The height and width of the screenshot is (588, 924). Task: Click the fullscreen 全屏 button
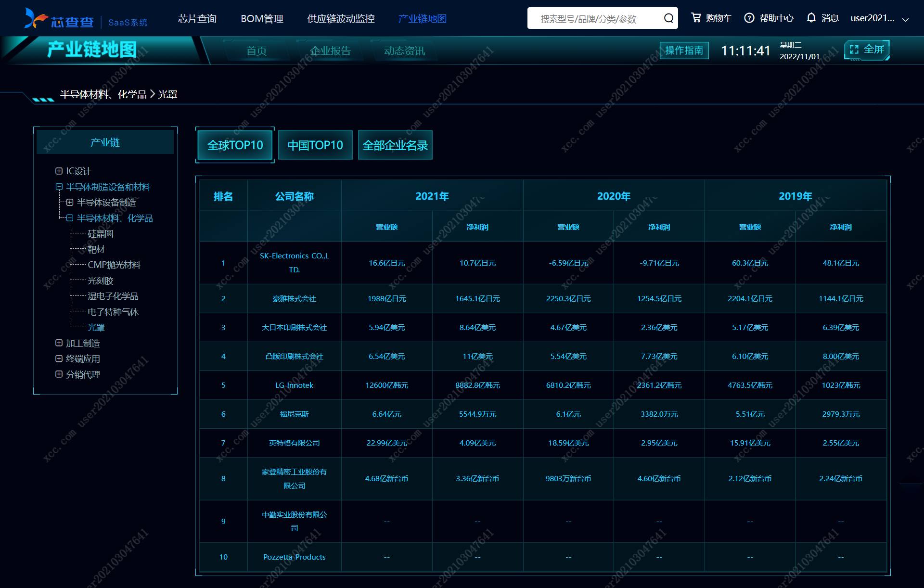click(867, 50)
